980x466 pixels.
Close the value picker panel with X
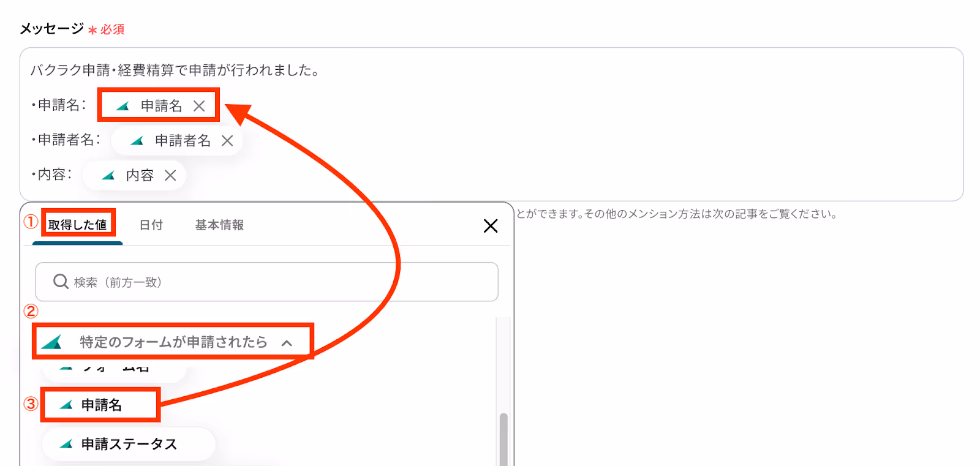coord(491,226)
